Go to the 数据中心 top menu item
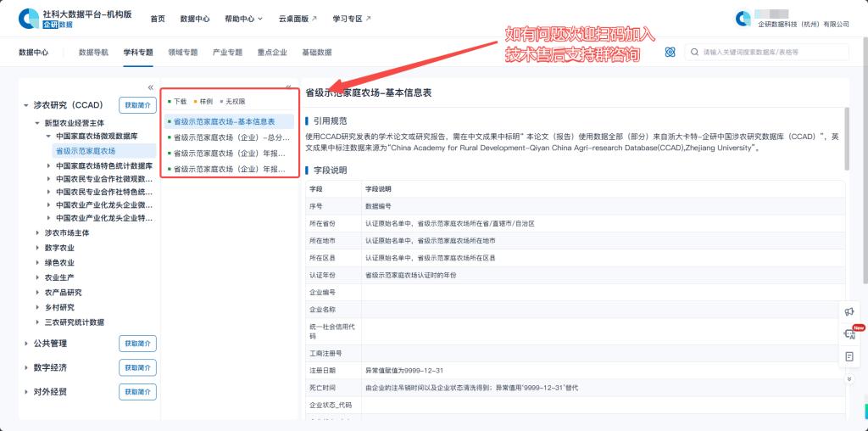The height and width of the screenshot is (431, 868). pyautogui.click(x=195, y=19)
